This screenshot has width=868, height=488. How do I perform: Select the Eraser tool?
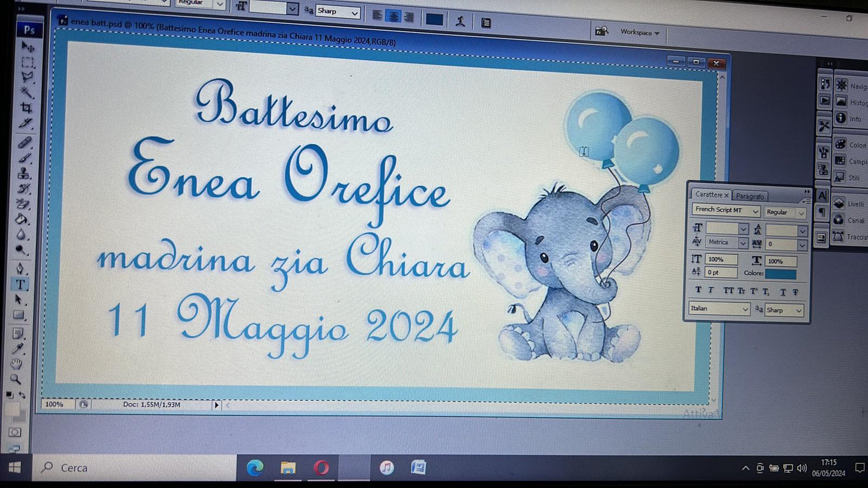pos(23,203)
